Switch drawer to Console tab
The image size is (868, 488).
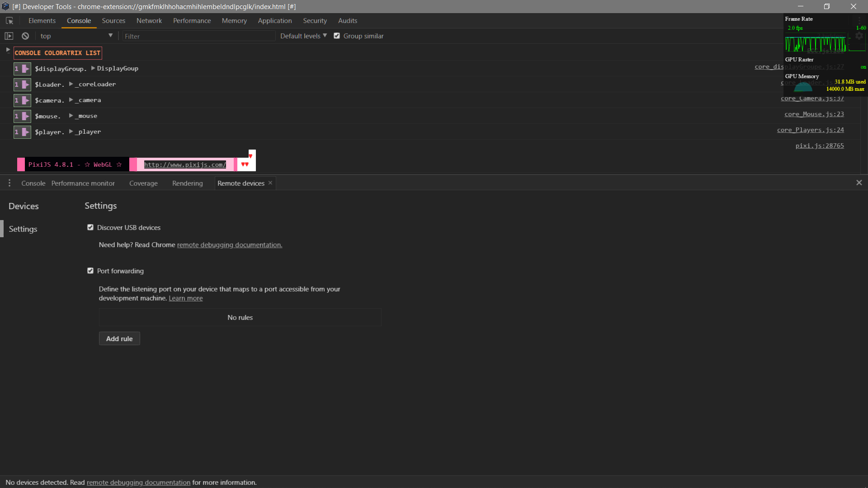(x=33, y=183)
